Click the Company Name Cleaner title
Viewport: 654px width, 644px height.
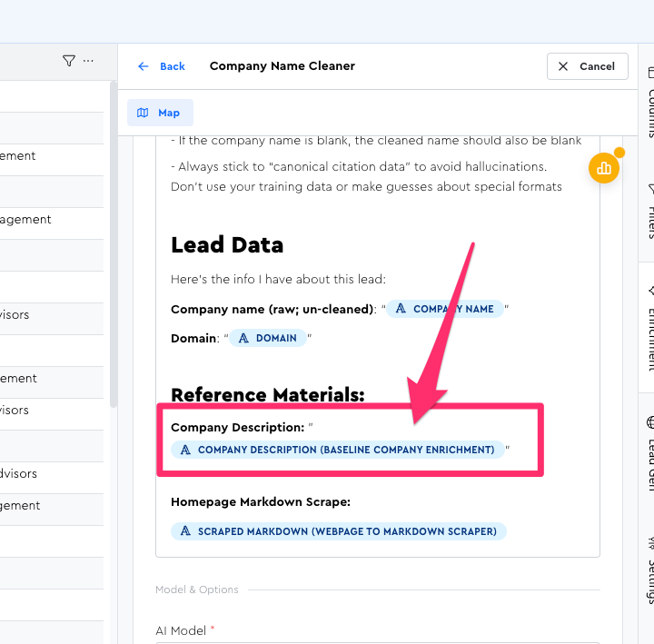click(282, 66)
